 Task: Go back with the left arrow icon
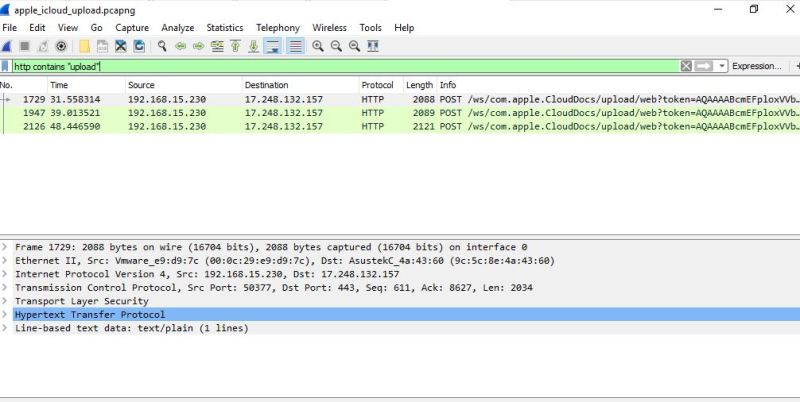[180, 46]
